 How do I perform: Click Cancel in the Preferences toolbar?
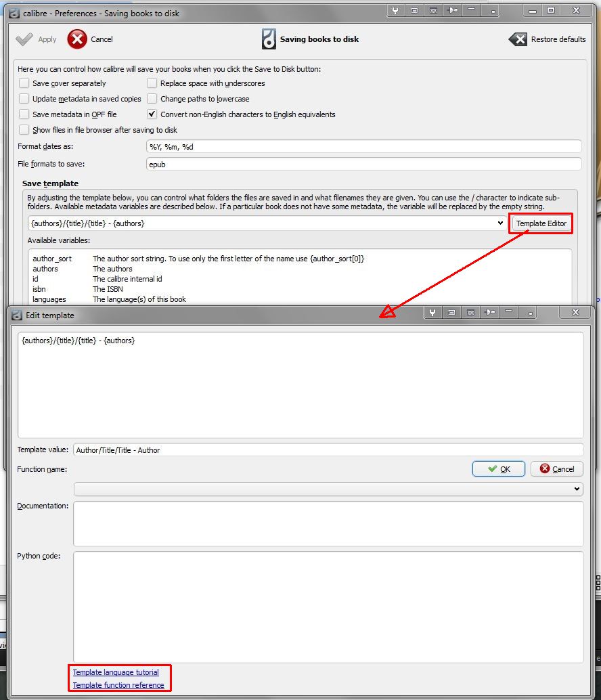click(90, 39)
